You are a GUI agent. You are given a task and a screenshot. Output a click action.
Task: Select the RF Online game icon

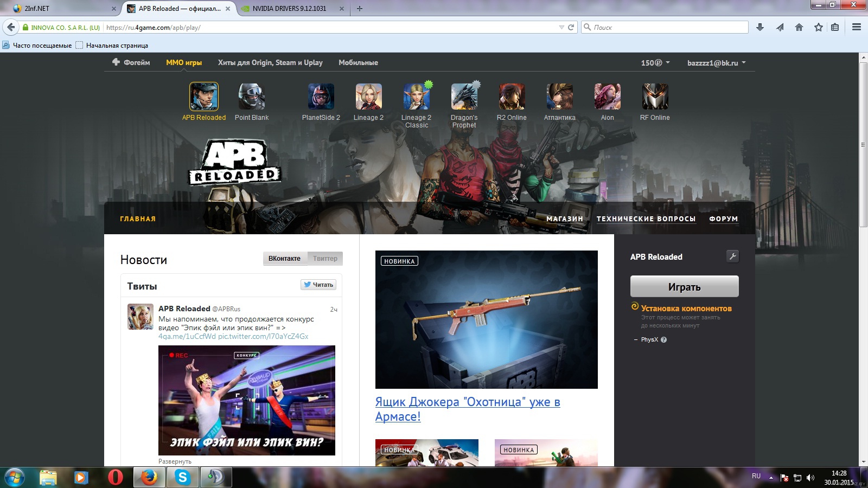click(655, 97)
